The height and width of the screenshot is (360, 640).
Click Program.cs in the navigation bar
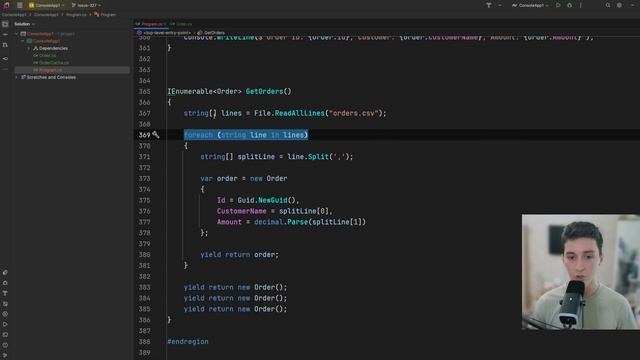click(76, 15)
